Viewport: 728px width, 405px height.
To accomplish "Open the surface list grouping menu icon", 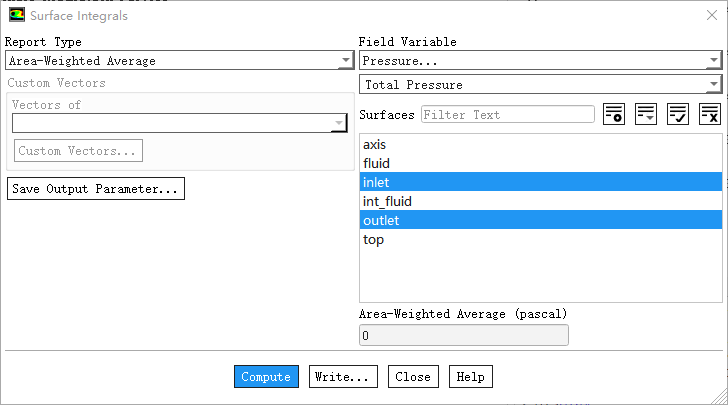I will tap(646, 115).
